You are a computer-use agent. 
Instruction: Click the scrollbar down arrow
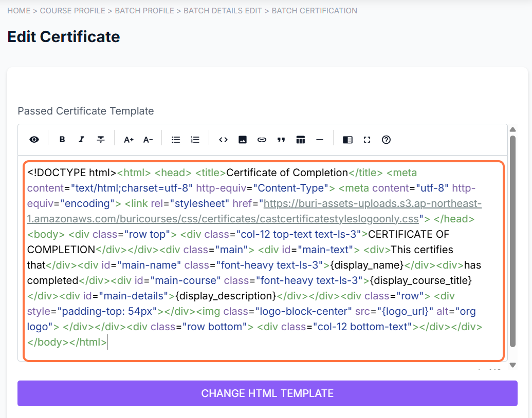512,365
